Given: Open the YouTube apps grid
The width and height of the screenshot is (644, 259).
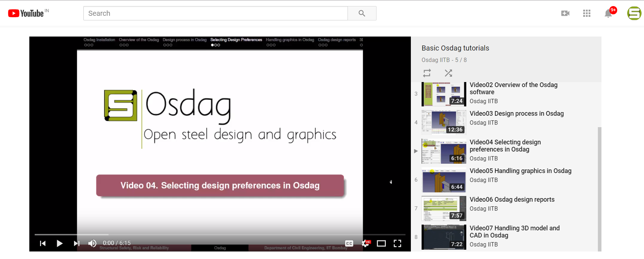Looking at the screenshot, I should coord(586,13).
